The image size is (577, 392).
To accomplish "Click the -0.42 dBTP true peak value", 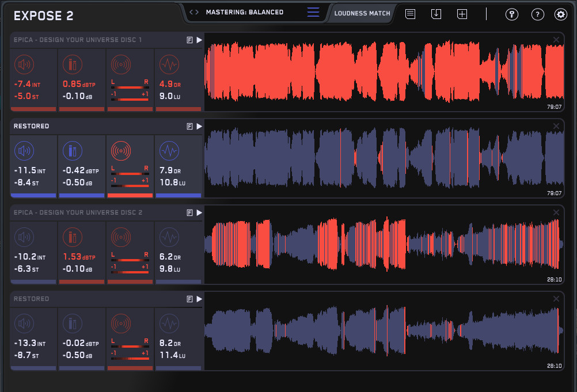I will tap(81, 170).
